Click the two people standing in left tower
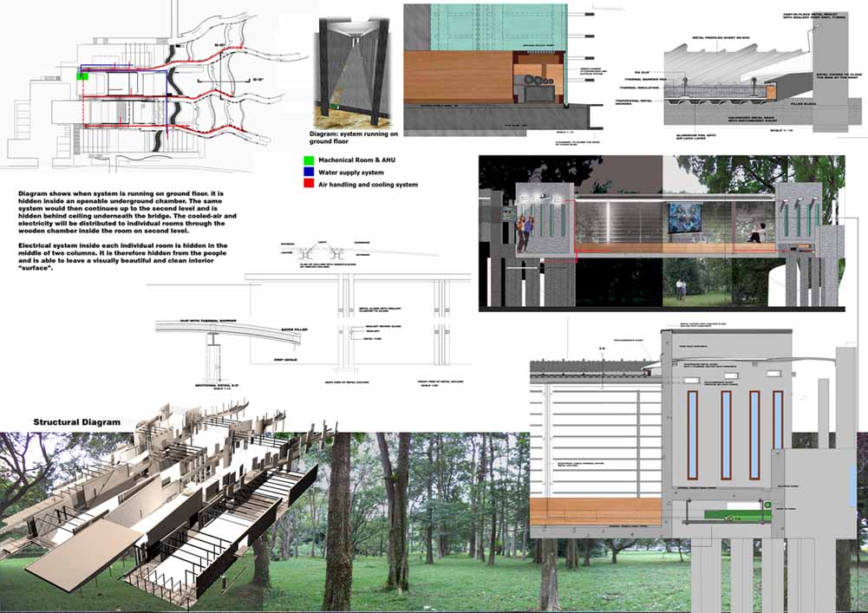 tap(524, 234)
